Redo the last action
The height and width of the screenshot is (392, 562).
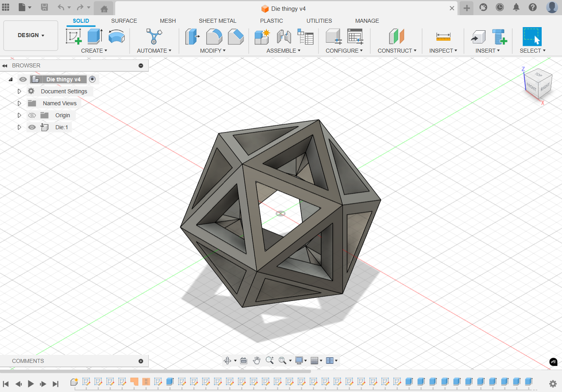pyautogui.click(x=80, y=7)
